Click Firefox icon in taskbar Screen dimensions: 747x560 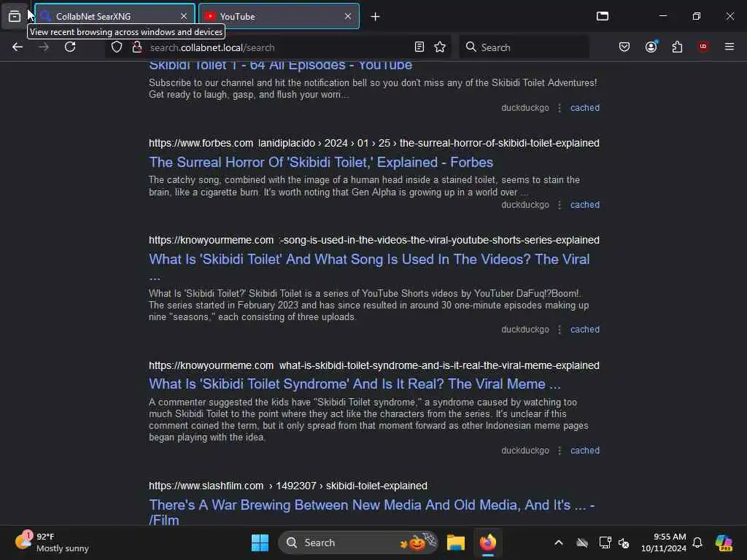[x=488, y=542]
